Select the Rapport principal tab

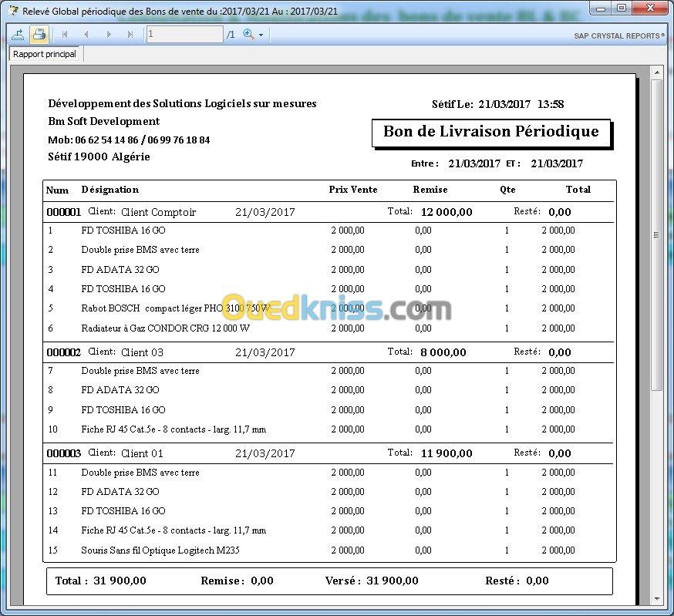coord(45,54)
